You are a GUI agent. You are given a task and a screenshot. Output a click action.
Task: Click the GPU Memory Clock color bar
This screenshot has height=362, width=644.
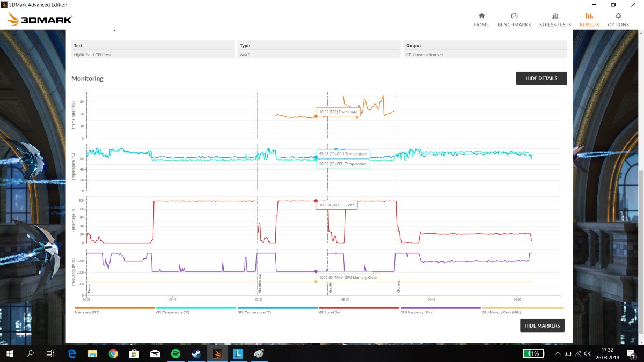[523, 308]
